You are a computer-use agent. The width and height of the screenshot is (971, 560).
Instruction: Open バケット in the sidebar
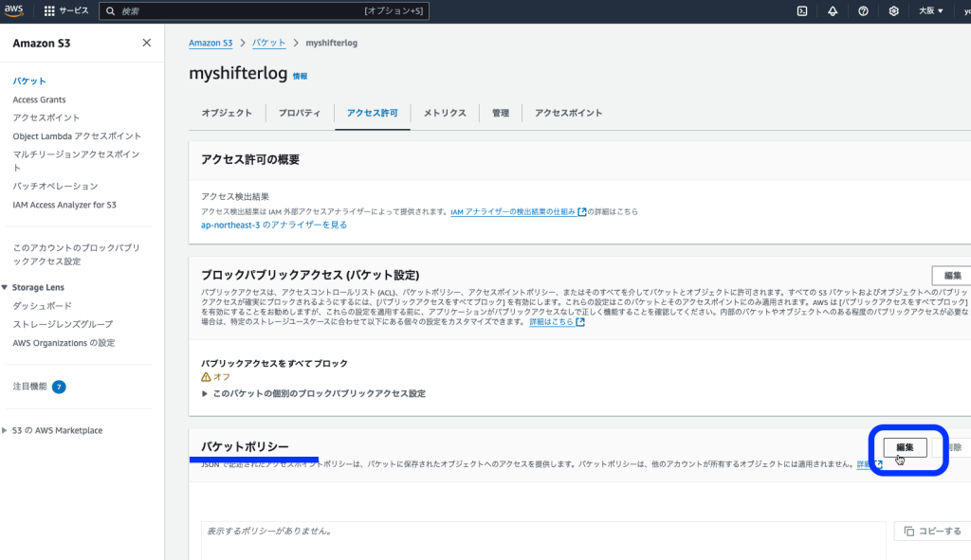click(x=29, y=81)
